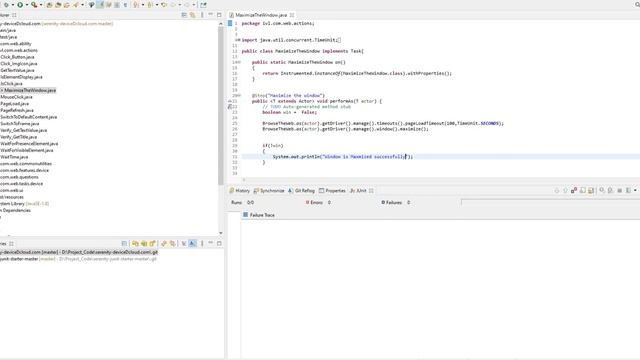The width and height of the screenshot is (640, 360).
Task: Collapse all in Package Explorer toolbar
Action: point(184,15)
